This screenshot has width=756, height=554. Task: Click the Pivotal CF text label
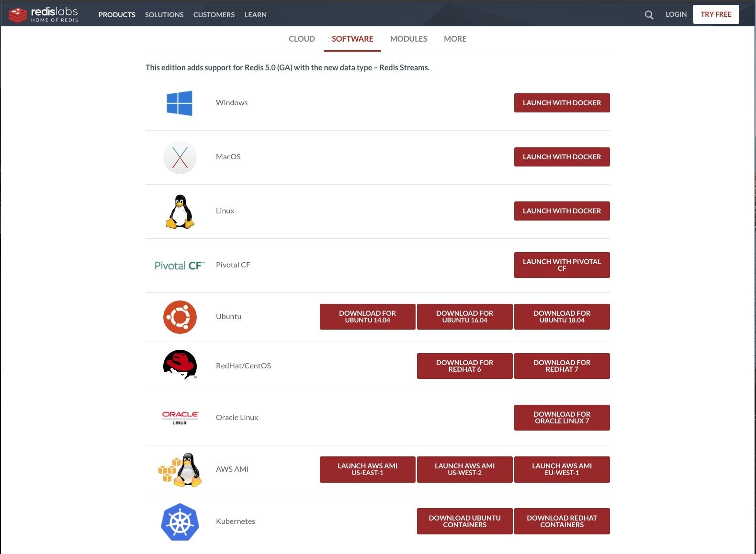coord(233,265)
